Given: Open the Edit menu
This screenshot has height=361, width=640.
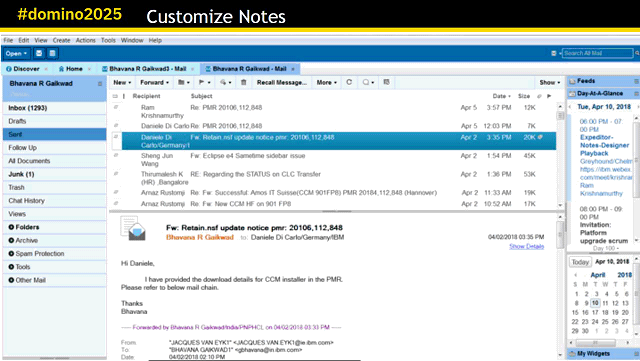Looking at the screenshot, I should tap(24, 40).
